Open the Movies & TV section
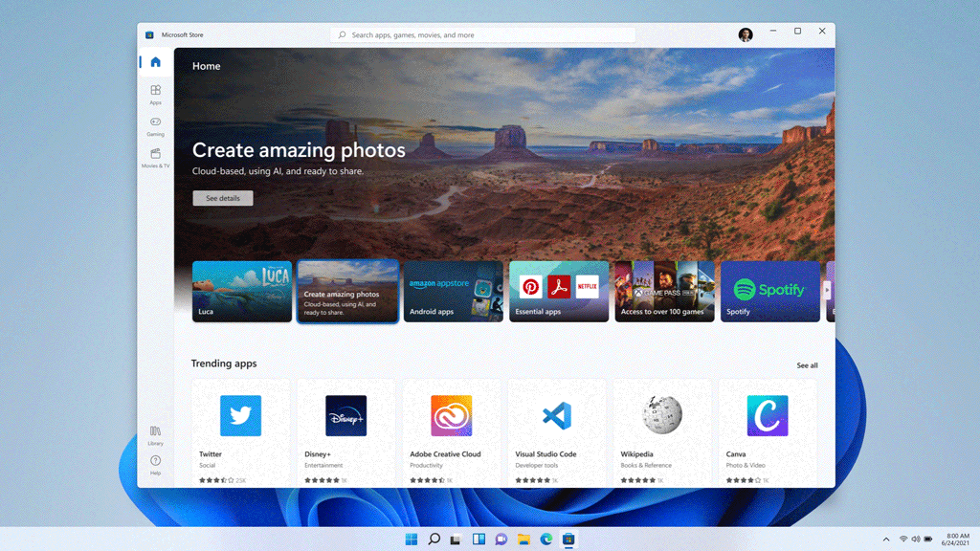 coord(155,159)
